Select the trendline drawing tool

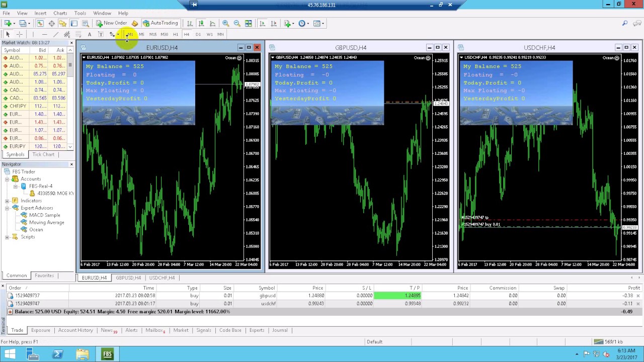pyautogui.click(x=56, y=34)
